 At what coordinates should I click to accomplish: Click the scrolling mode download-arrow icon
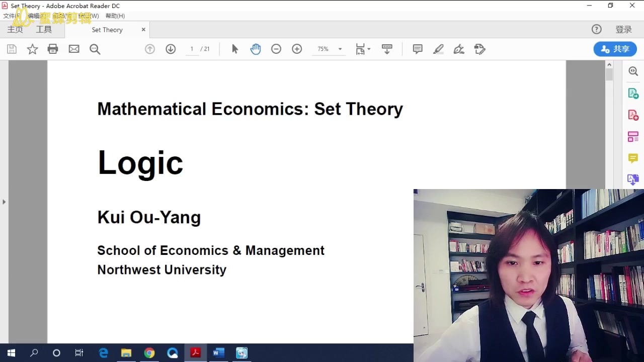pyautogui.click(x=387, y=49)
